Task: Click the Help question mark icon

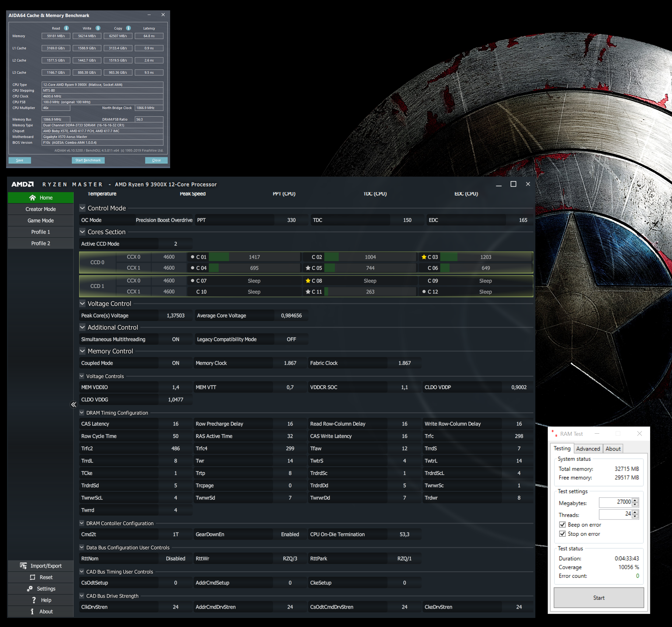Action: [x=33, y=600]
